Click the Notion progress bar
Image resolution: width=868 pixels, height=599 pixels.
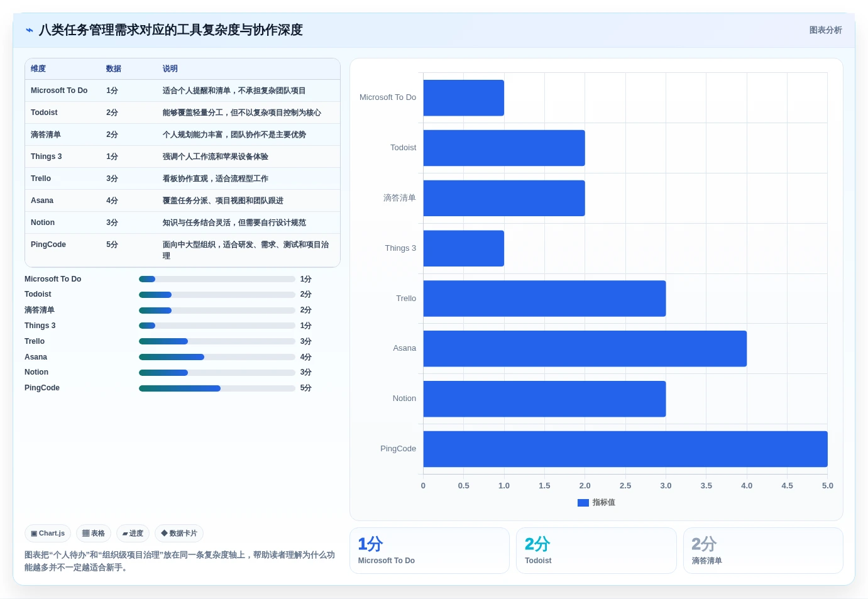point(217,373)
